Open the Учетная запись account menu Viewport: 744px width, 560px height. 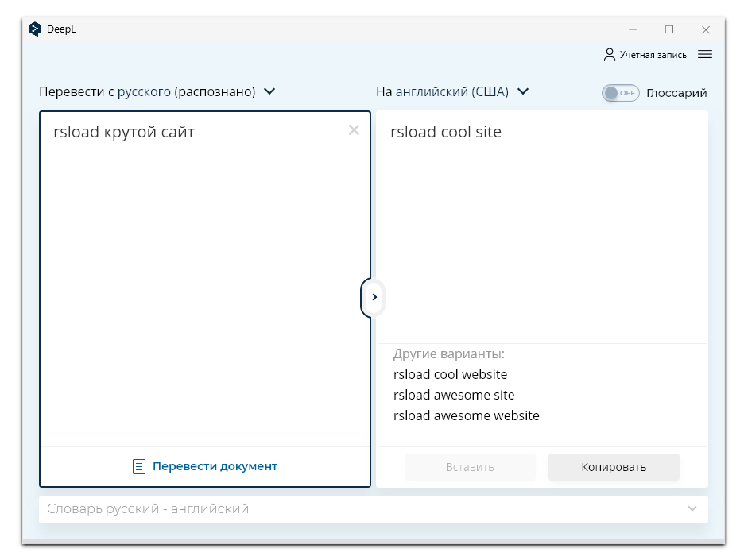[653, 55]
